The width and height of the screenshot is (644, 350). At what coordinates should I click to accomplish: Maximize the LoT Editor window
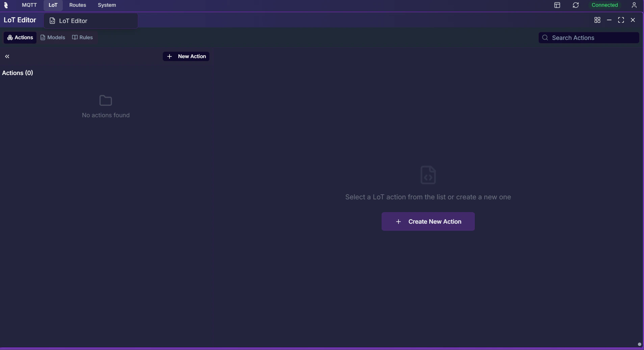coord(621,20)
